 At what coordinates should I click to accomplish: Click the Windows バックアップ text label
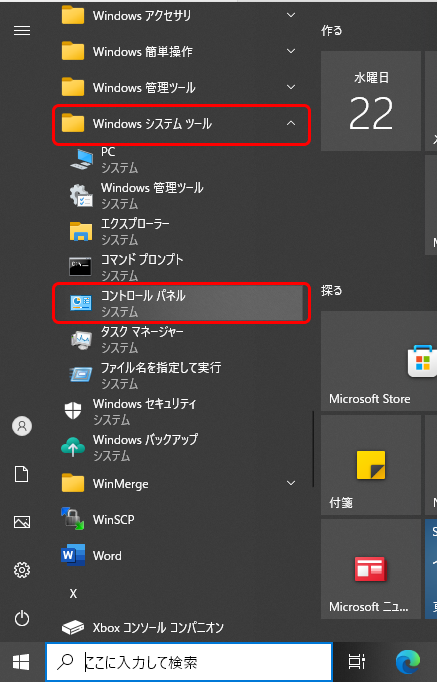point(145,440)
